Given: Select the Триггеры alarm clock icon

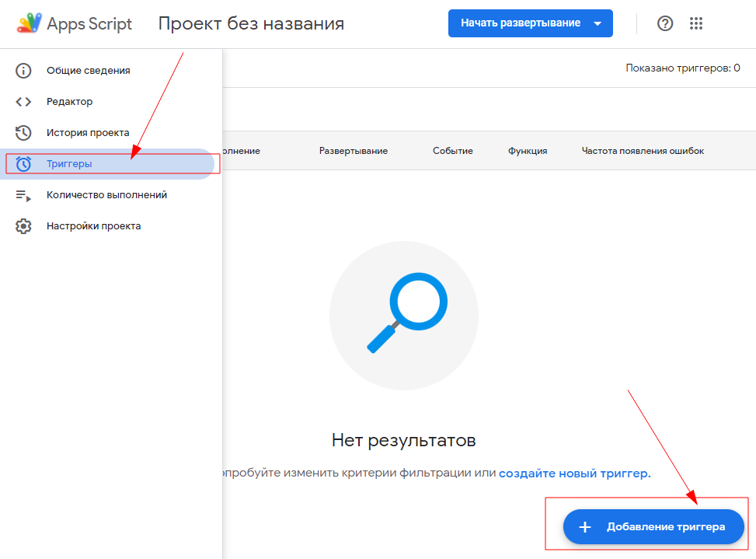Looking at the screenshot, I should click(x=23, y=163).
